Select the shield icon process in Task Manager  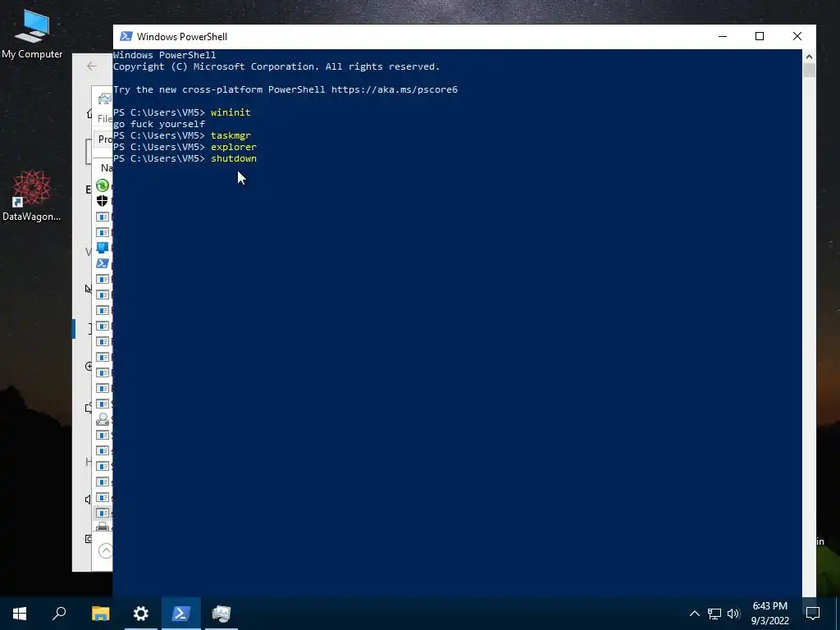click(x=103, y=201)
